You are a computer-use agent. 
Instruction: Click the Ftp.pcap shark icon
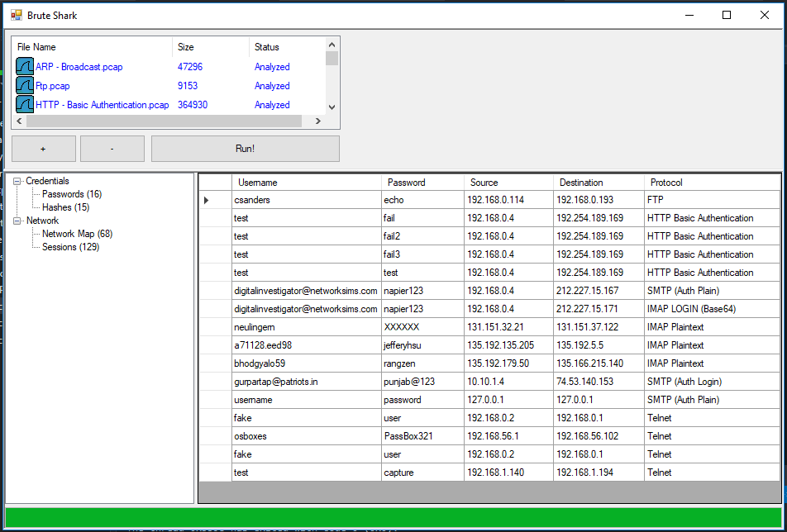click(x=24, y=85)
